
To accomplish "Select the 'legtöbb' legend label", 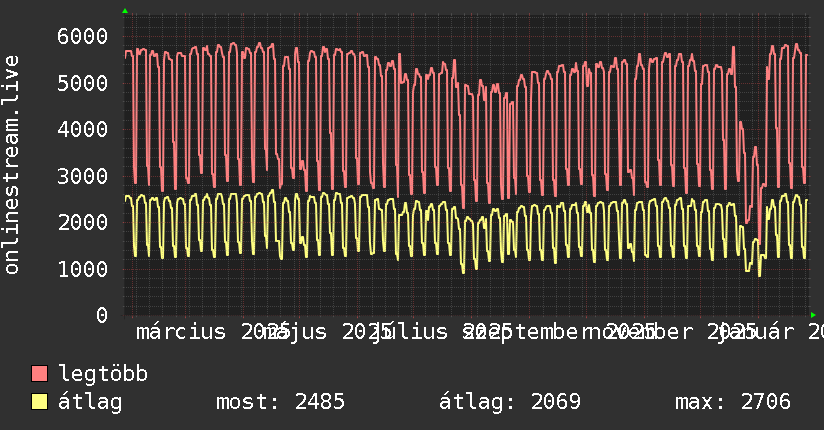I will [103, 374].
